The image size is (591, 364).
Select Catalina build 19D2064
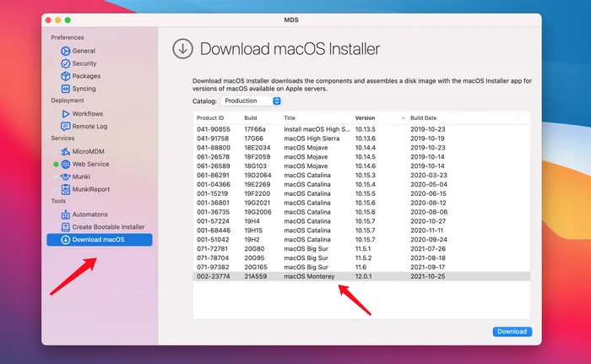tap(258, 176)
